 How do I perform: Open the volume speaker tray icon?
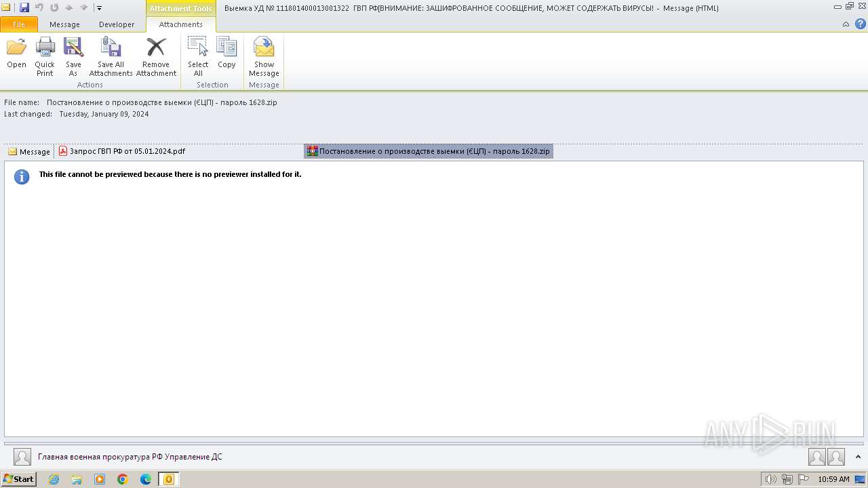tap(771, 479)
